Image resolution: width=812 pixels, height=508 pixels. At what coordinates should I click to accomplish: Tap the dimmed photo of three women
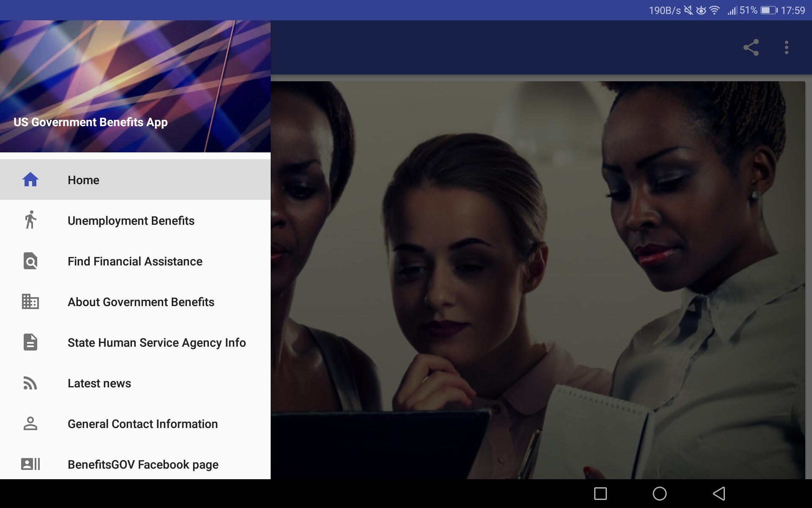pos(538,280)
